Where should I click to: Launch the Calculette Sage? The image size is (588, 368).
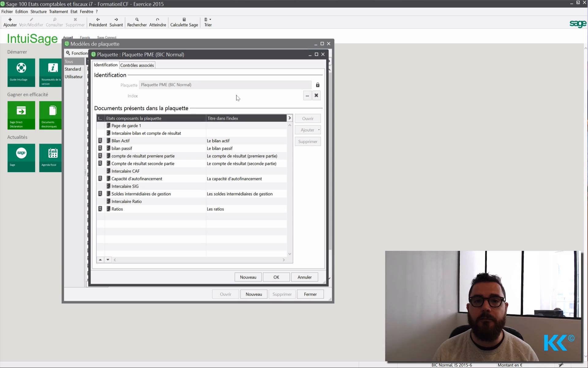click(184, 22)
